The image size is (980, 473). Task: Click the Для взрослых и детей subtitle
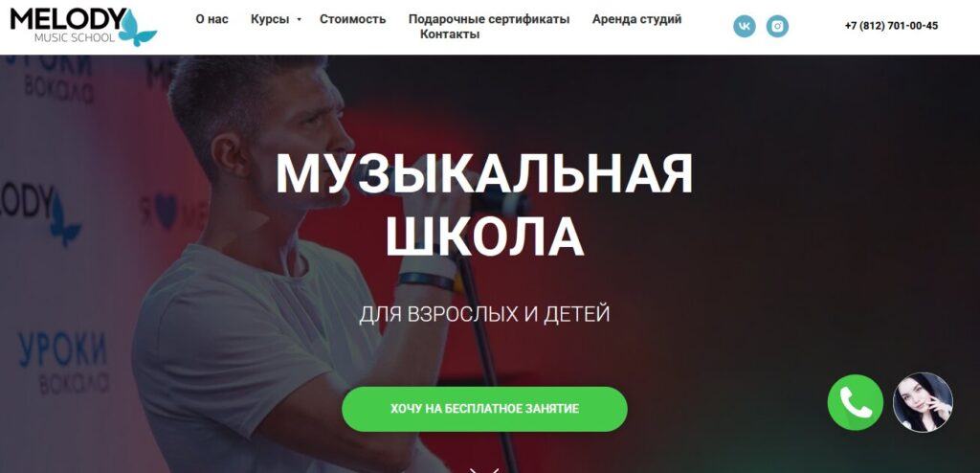pyautogui.click(x=484, y=313)
